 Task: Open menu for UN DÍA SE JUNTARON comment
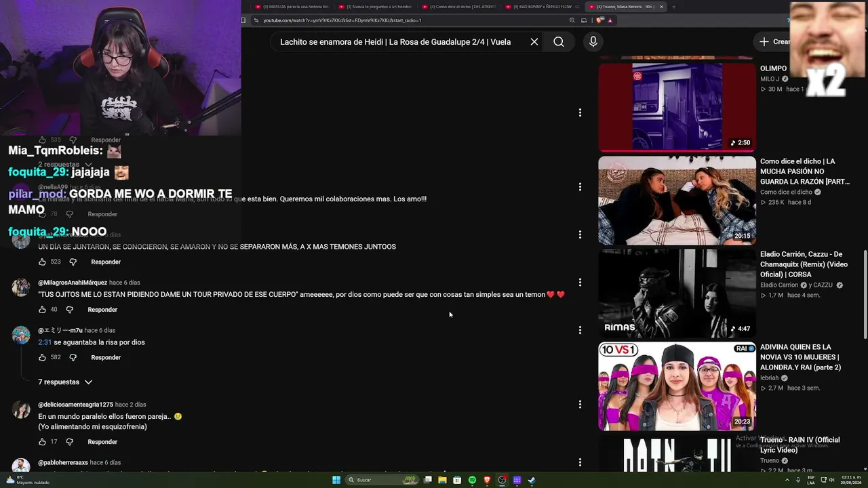point(580,235)
